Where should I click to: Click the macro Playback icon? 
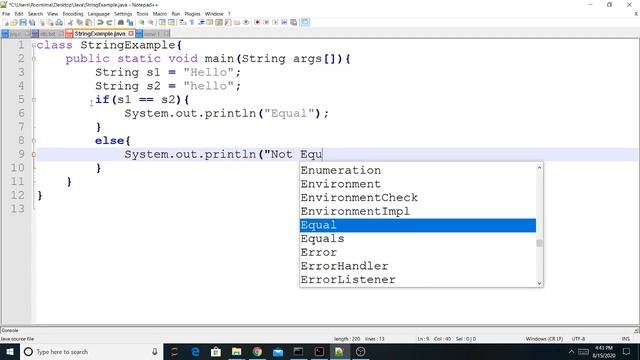[275, 22]
